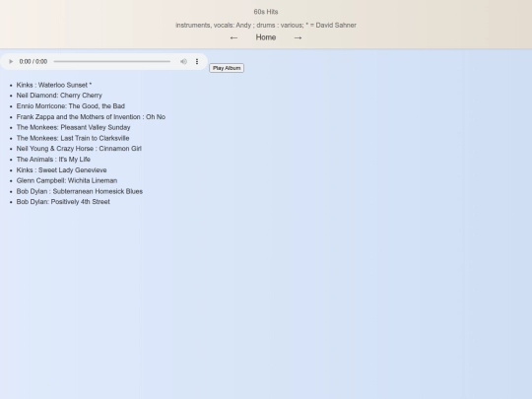
Task: Open the Home link
Action: pyautogui.click(x=266, y=37)
